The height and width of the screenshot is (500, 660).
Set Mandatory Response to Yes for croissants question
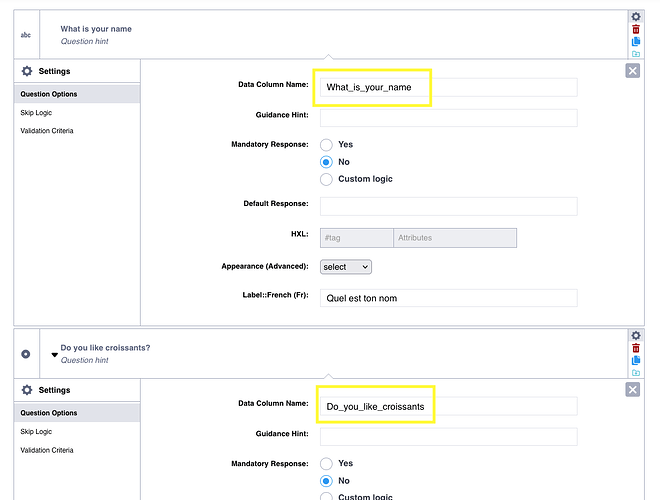point(326,464)
